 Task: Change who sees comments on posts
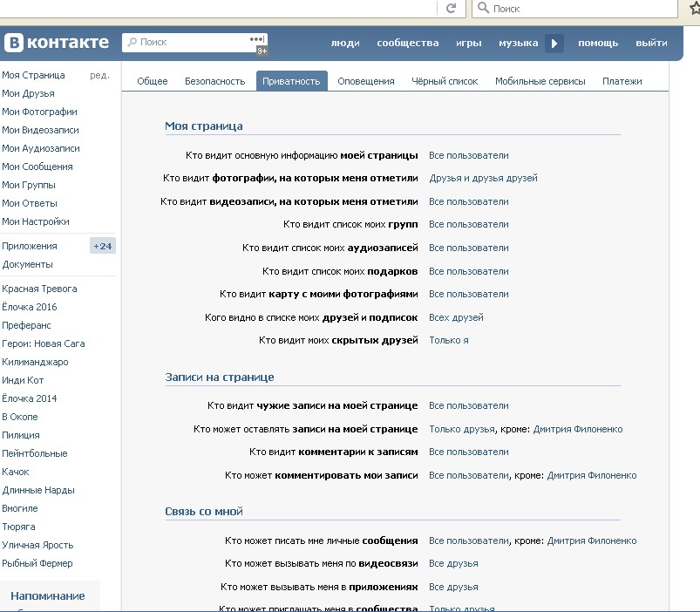(468, 452)
